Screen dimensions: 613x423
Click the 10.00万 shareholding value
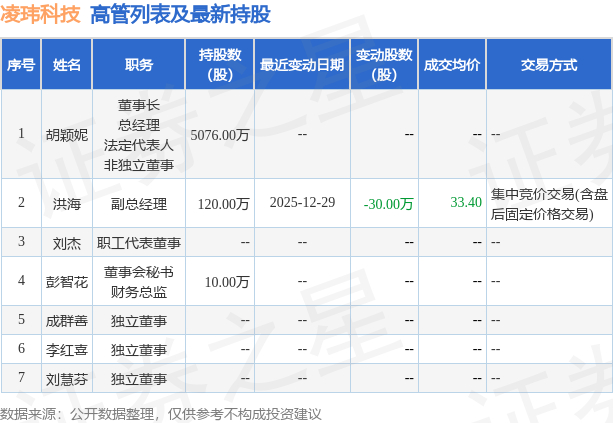(227, 282)
